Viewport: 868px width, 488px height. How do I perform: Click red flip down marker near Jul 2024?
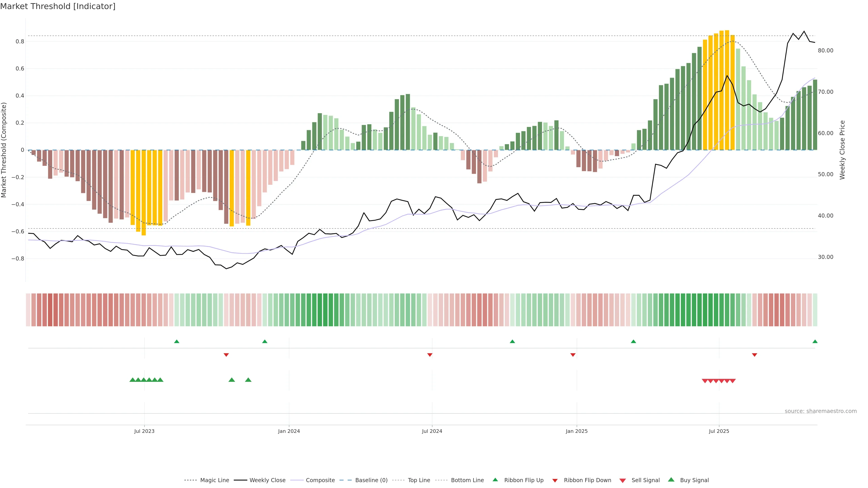point(430,355)
